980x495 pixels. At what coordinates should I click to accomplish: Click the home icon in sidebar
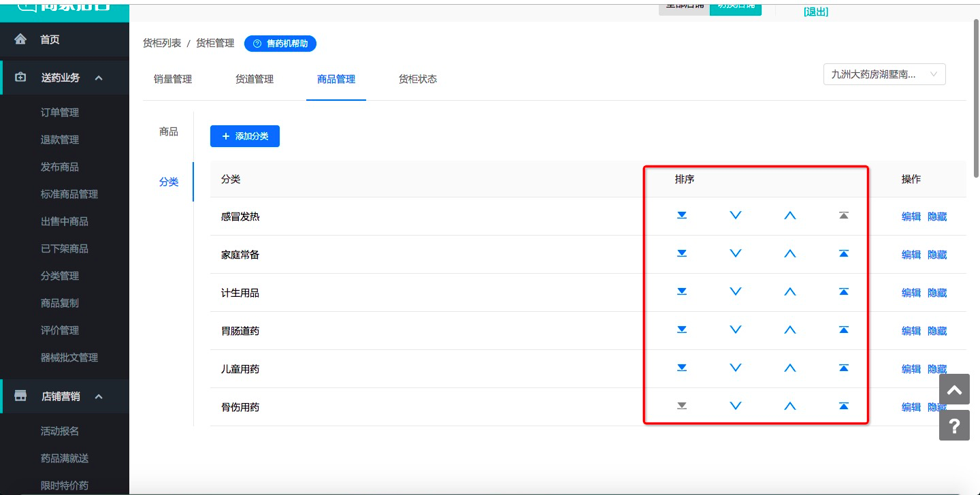20,39
